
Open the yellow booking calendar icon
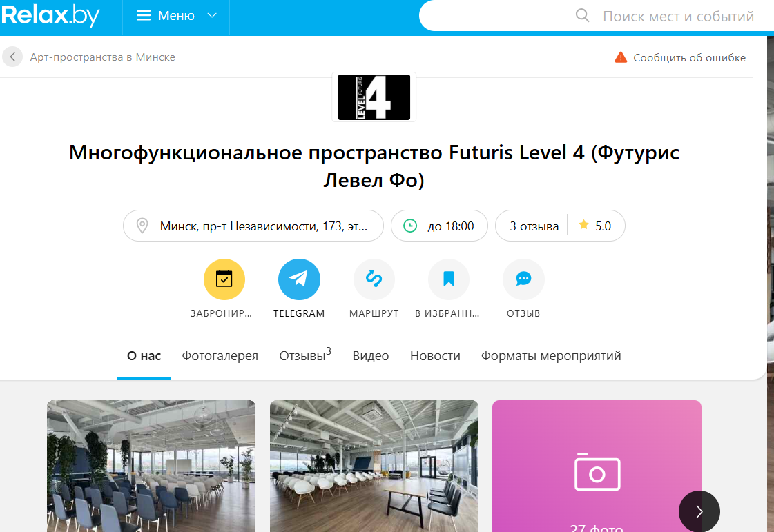(224, 279)
